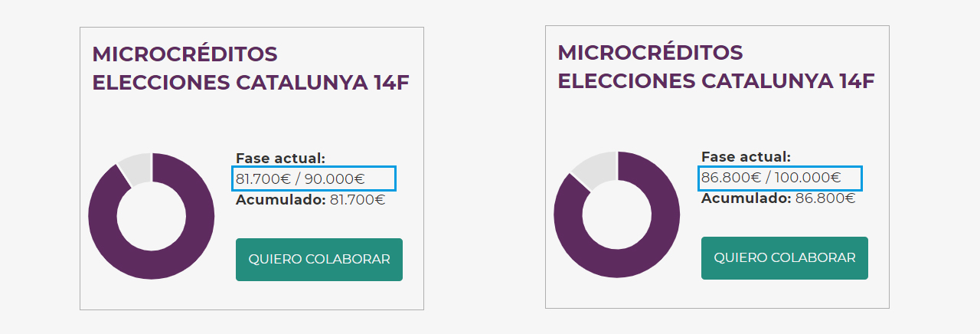Click the grey donut slice in the 100.000€ card
Viewport: 980px width, 334px height.
coord(595,169)
